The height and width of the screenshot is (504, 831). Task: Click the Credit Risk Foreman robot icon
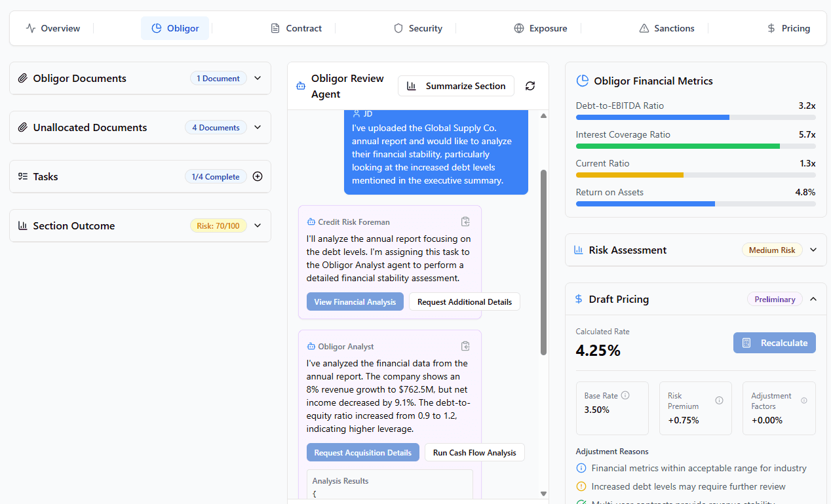click(311, 222)
